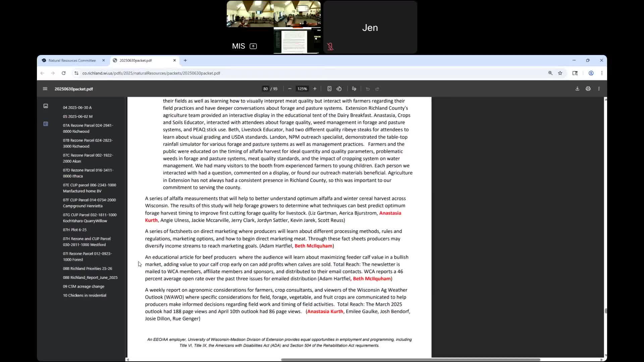Show the thumbnails view in sidebar

coord(46,106)
